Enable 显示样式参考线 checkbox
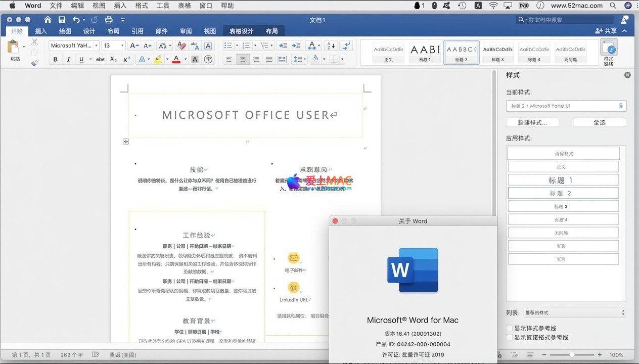This screenshot has width=639, height=364. [x=510, y=328]
